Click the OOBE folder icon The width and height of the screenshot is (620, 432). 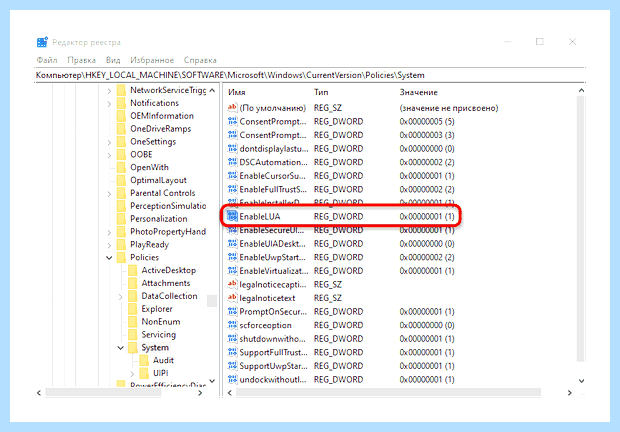(x=121, y=155)
